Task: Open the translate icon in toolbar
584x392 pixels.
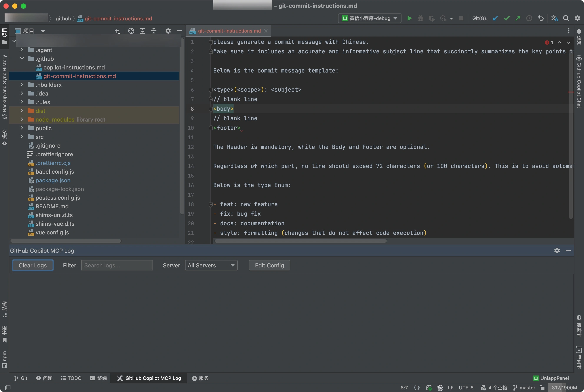Action: pyautogui.click(x=554, y=18)
